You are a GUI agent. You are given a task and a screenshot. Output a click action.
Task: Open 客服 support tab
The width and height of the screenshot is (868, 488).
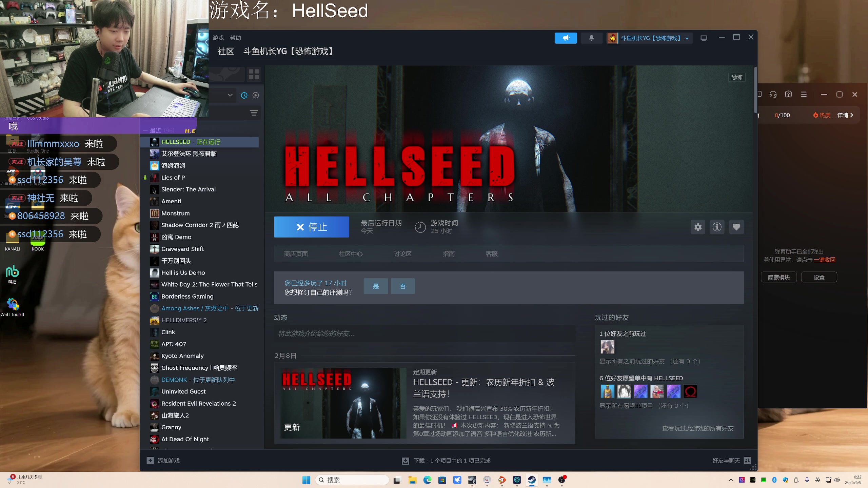point(492,254)
